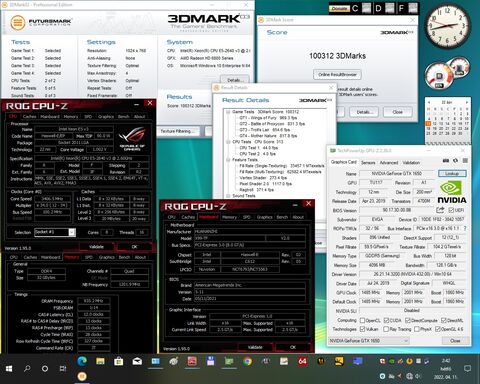Open Task View on the taskbar
The width and height of the screenshot is (480, 384).
point(63,368)
